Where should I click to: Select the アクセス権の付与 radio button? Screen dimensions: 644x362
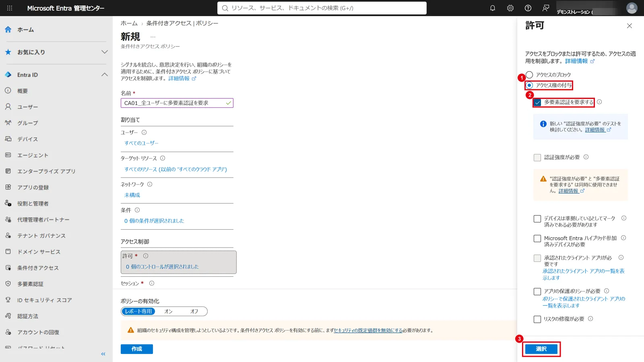pyautogui.click(x=529, y=85)
